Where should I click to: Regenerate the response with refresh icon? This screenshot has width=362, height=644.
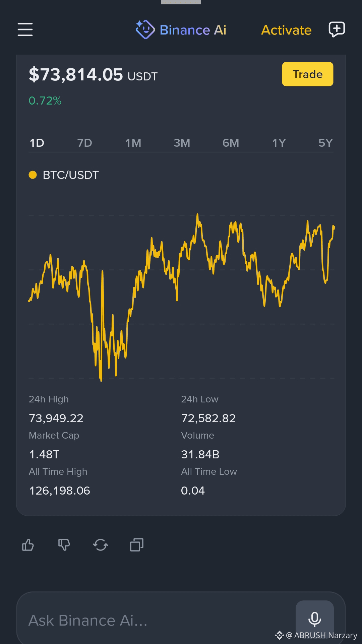click(101, 545)
